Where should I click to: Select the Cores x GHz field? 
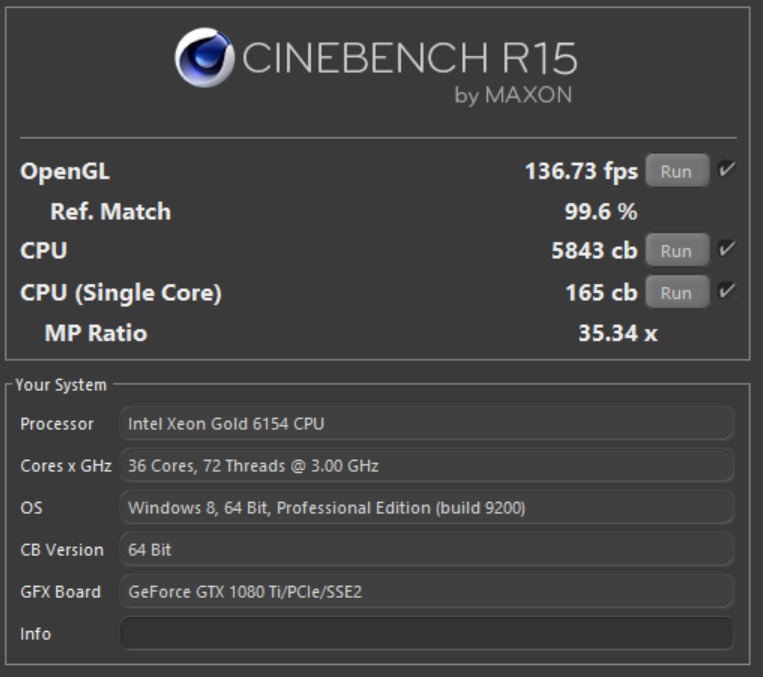[x=427, y=466]
